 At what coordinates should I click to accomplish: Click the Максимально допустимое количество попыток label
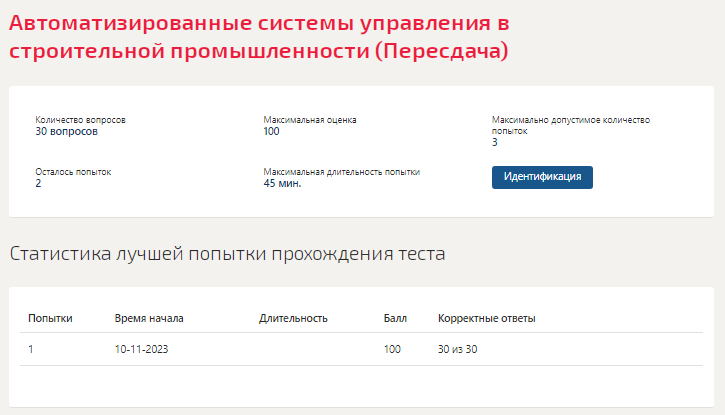571,125
